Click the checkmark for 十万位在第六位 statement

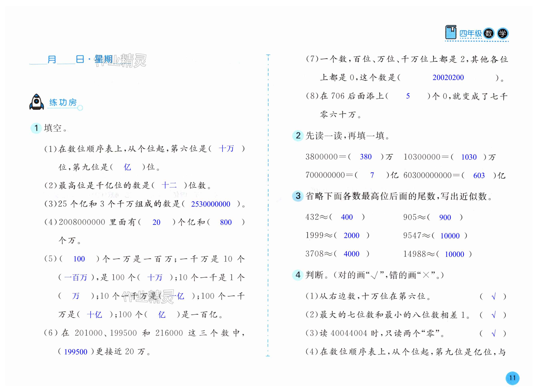pos(493,296)
